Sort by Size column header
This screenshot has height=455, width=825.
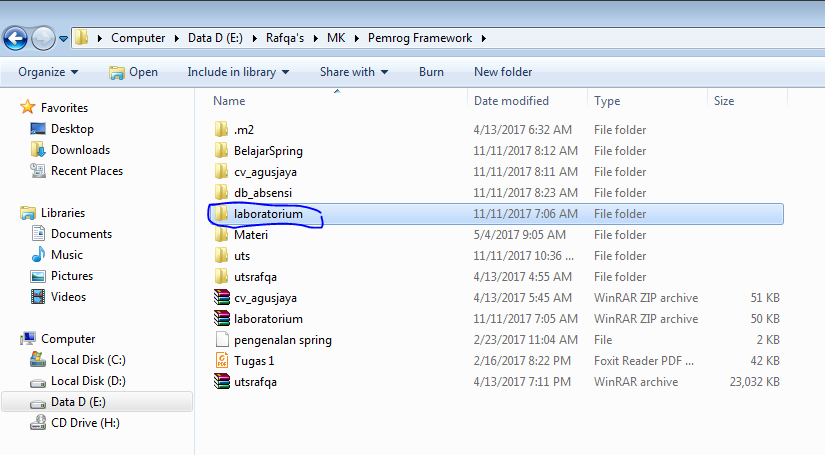click(x=723, y=101)
